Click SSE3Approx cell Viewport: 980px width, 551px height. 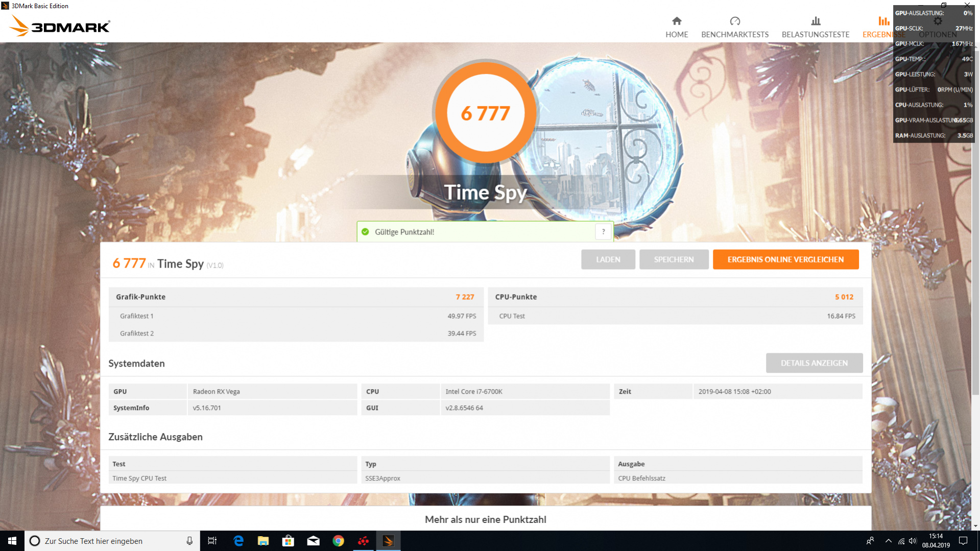[x=485, y=478]
